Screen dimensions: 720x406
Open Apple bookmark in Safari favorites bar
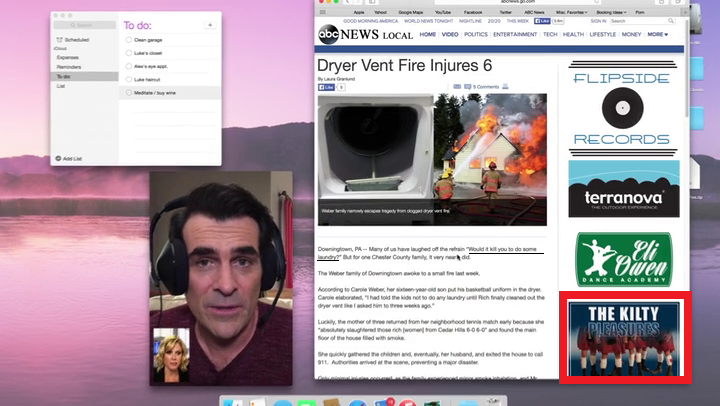[x=359, y=12]
